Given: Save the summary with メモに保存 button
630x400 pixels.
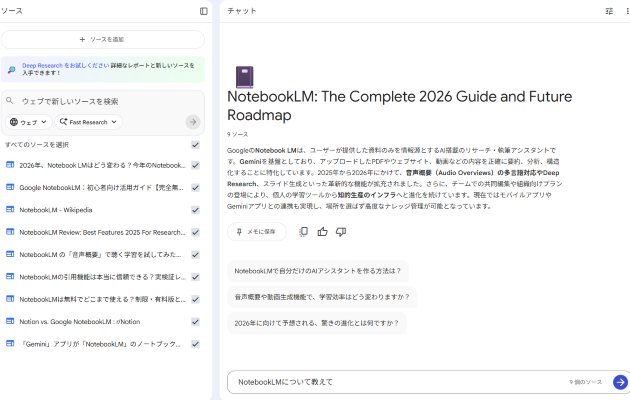Looking at the screenshot, I should pyautogui.click(x=256, y=232).
